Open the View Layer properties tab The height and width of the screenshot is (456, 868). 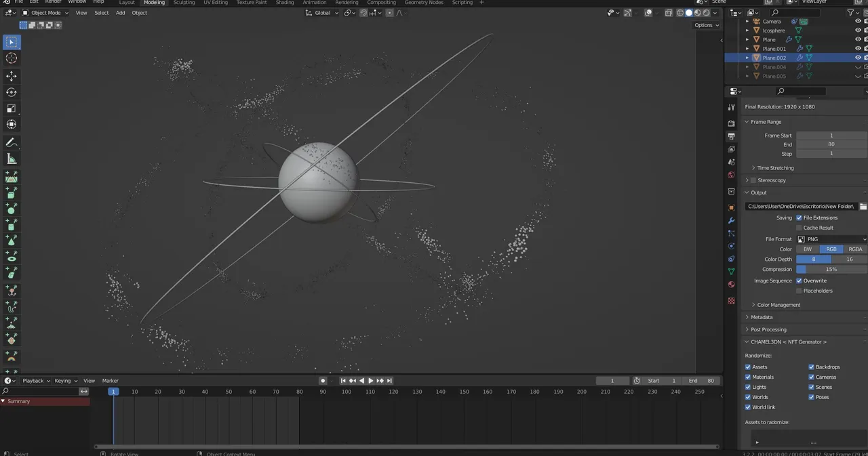[731, 149]
